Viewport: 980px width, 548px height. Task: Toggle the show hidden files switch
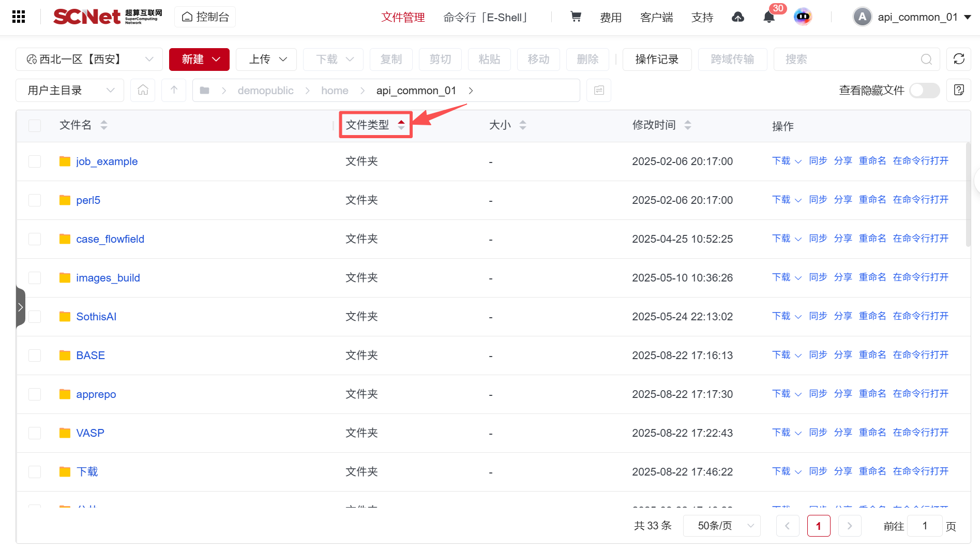(924, 91)
